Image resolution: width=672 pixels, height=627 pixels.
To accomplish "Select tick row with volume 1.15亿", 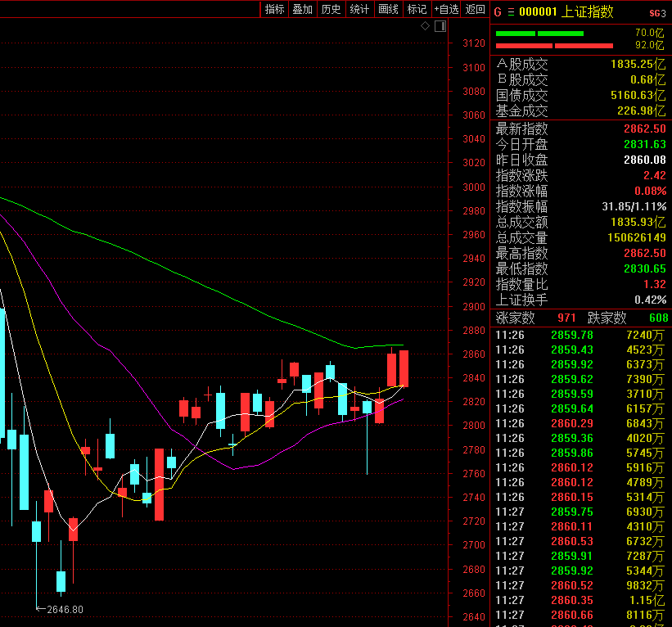I will tap(580, 600).
